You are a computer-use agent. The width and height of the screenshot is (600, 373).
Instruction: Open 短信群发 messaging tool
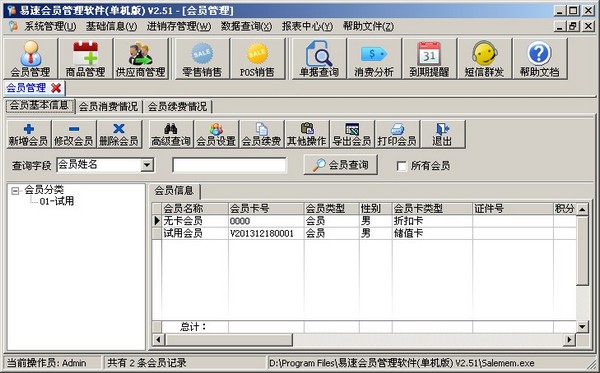484,59
